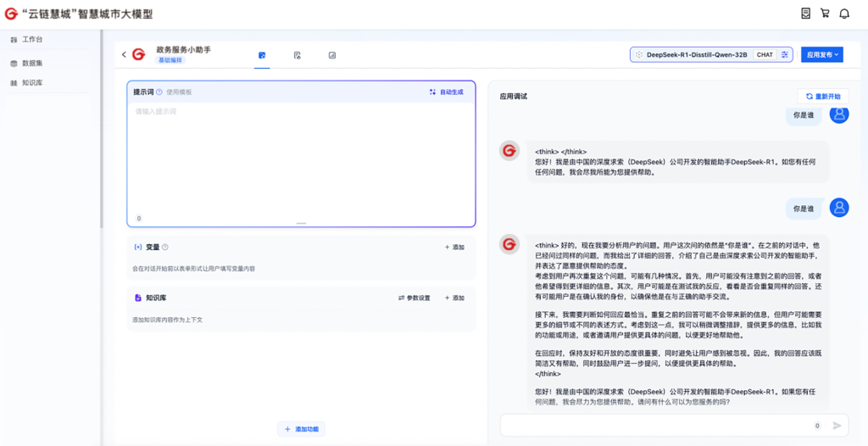Click the left sidebar scrollbar

point(102,129)
